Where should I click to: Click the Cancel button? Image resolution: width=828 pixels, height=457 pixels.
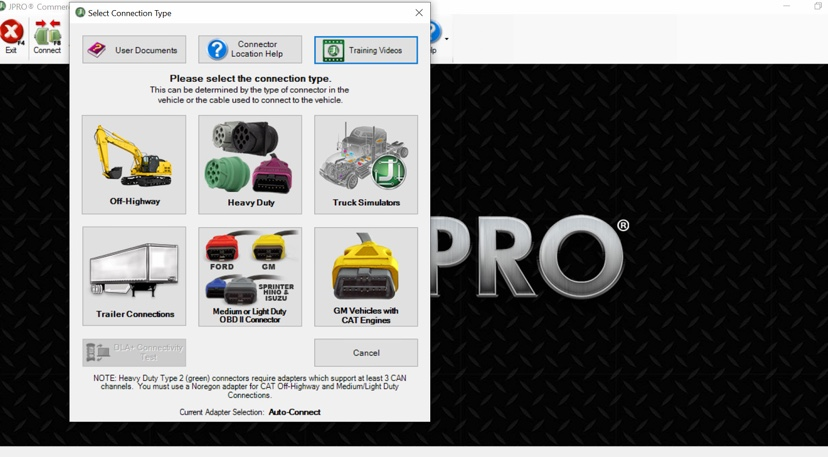point(366,352)
